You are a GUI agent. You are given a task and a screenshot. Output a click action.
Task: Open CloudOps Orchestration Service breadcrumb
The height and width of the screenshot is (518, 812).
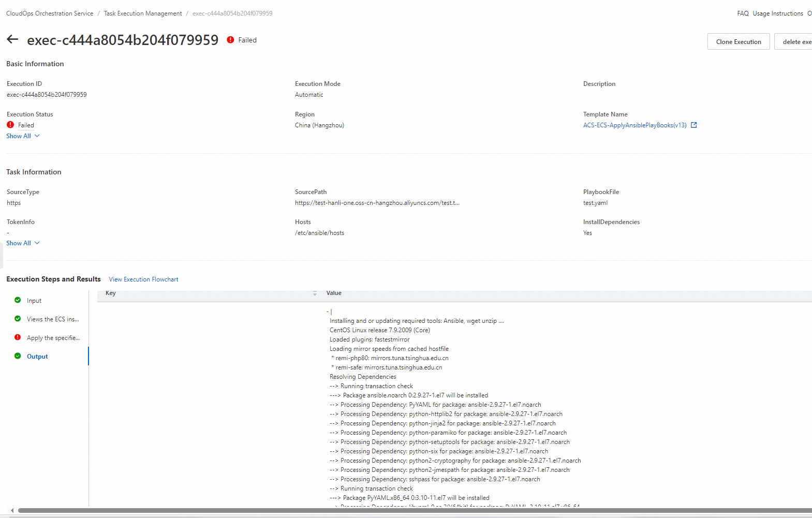click(50, 13)
